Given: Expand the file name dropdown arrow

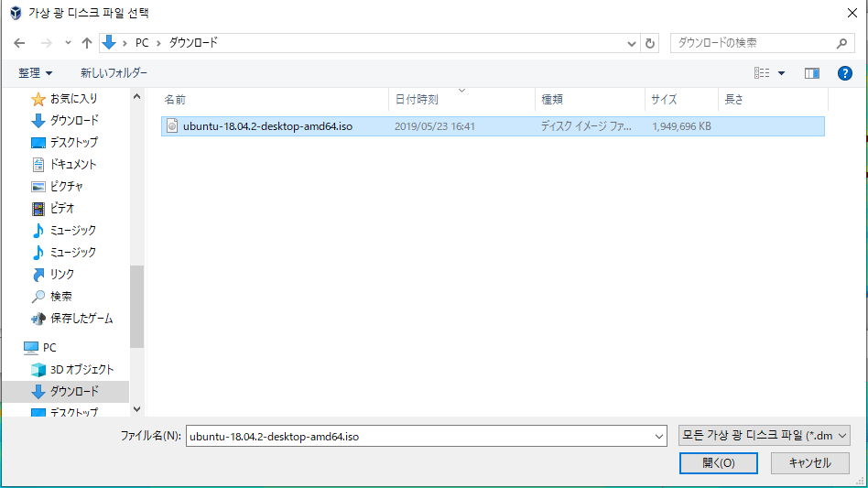Looking at the screenshot, I should coord(658,437).
